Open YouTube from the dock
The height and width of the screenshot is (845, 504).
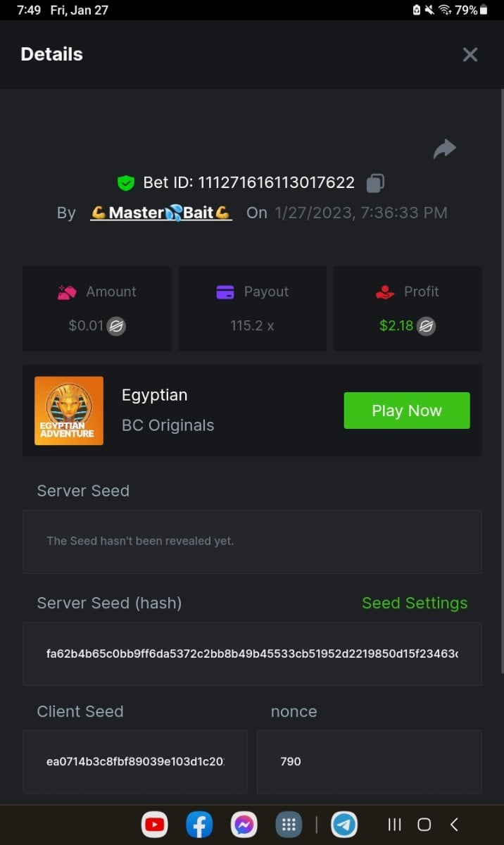coord(154,825)
